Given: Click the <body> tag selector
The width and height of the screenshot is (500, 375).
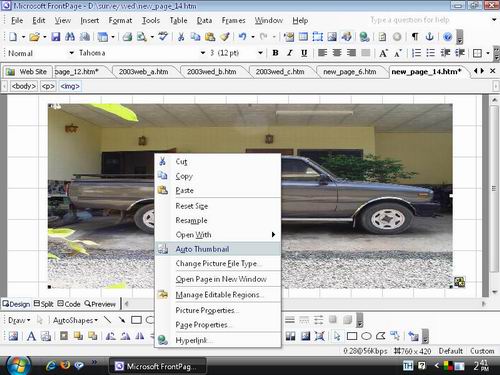Looking at the screenshot, I should pyautogui.click(x=24, y=86).
